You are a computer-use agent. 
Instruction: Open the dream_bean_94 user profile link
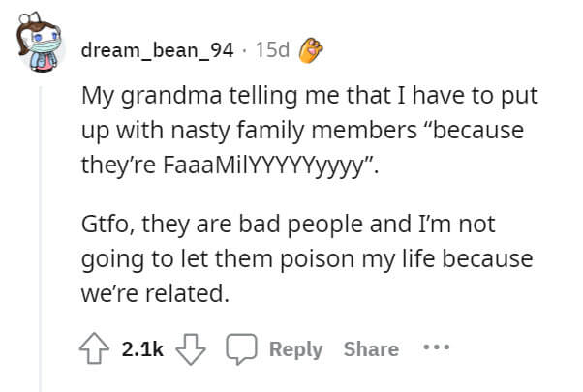pyautogui.click(x=158, y=50)
